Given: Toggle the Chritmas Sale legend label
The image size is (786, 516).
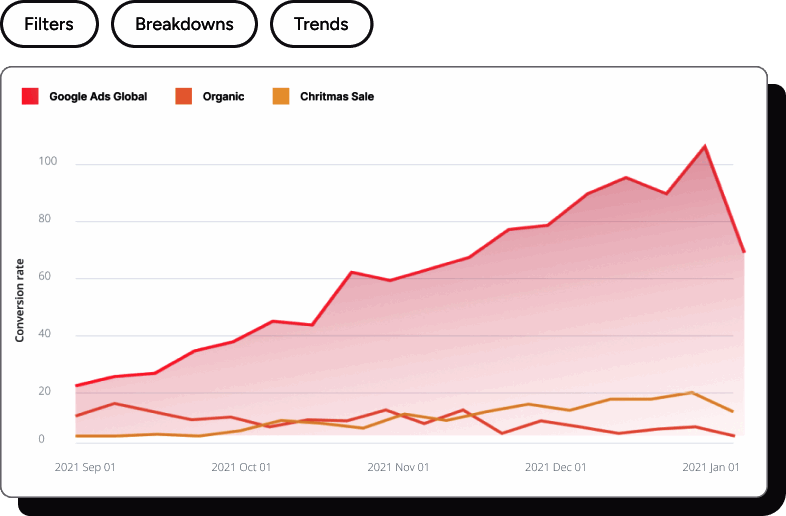Looking at the screenshot, I should point(337,97).
